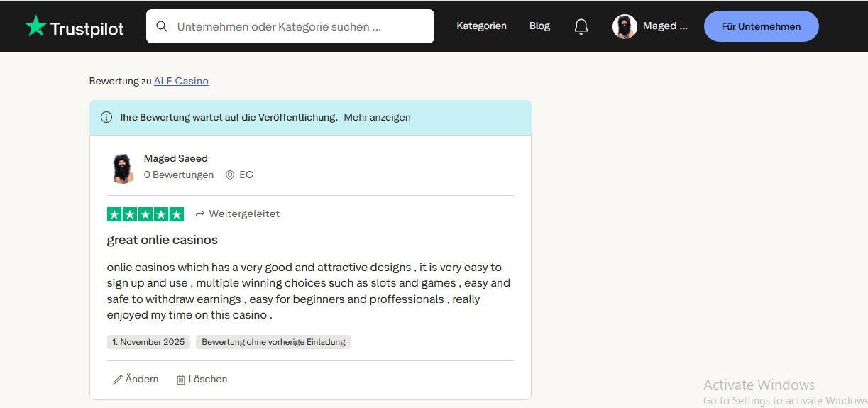Open the notifications bell
The width and height of the screenshot is (868, 408).
[581, 26]
